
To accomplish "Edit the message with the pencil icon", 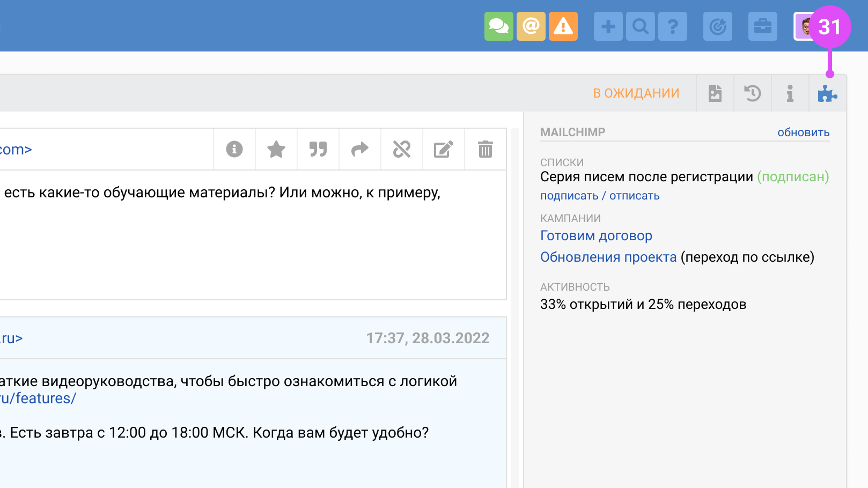I will (x=443, y=150).
